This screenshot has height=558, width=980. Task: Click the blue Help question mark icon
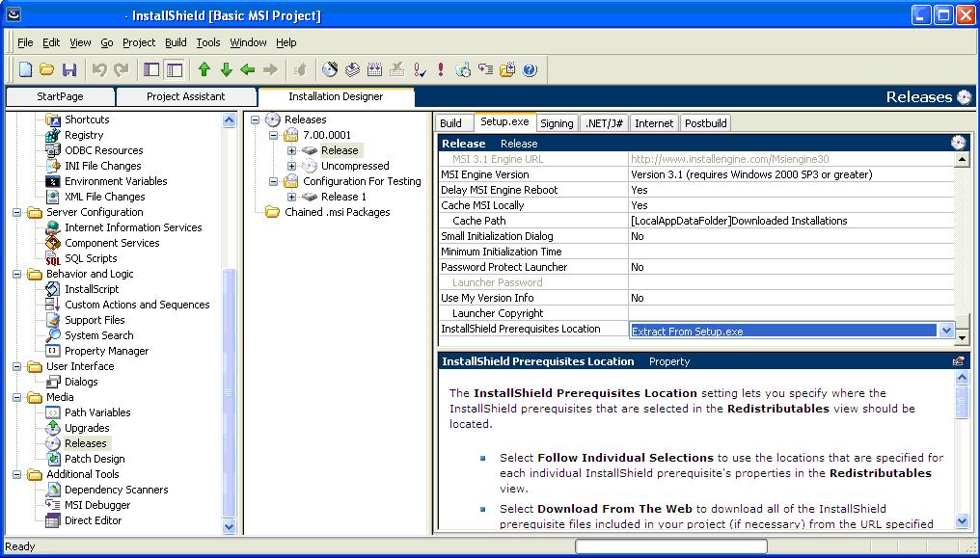530,69
